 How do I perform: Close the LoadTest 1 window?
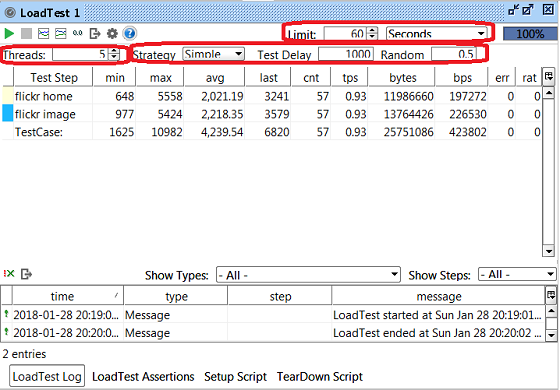548,10
